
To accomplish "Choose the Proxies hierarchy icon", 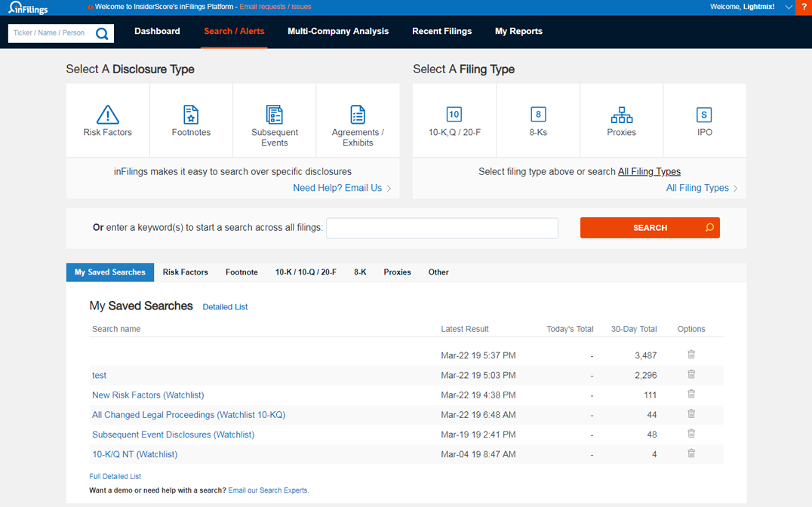I will pyautogui.click(x=621, y=115).
